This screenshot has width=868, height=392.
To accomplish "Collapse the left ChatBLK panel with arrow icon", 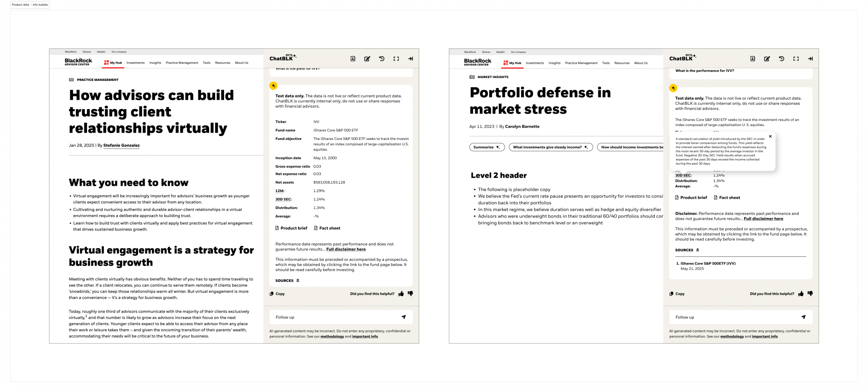I will pos(411,59).
